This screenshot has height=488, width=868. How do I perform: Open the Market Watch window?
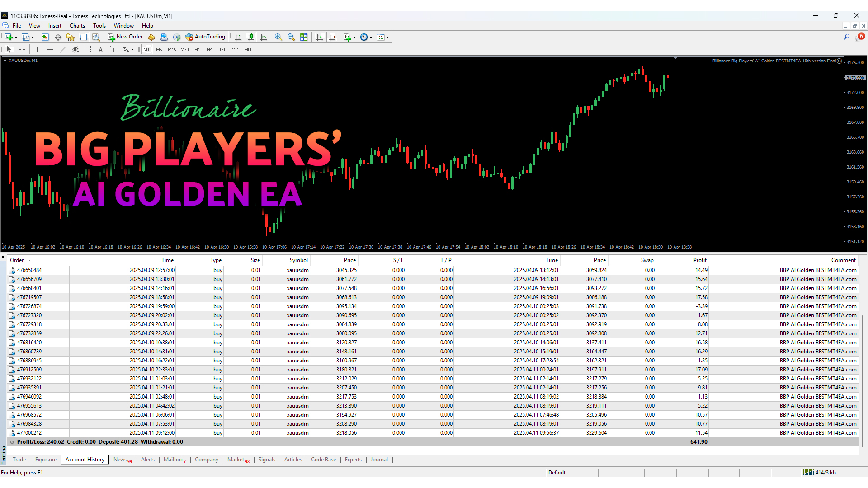click(x=45, y=37)
